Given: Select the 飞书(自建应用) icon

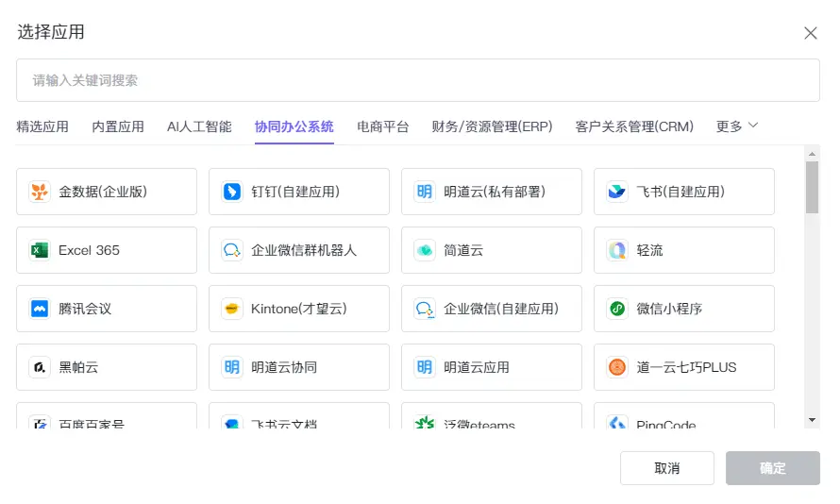Looking at the screenshot, I should (x=617, y=192).
